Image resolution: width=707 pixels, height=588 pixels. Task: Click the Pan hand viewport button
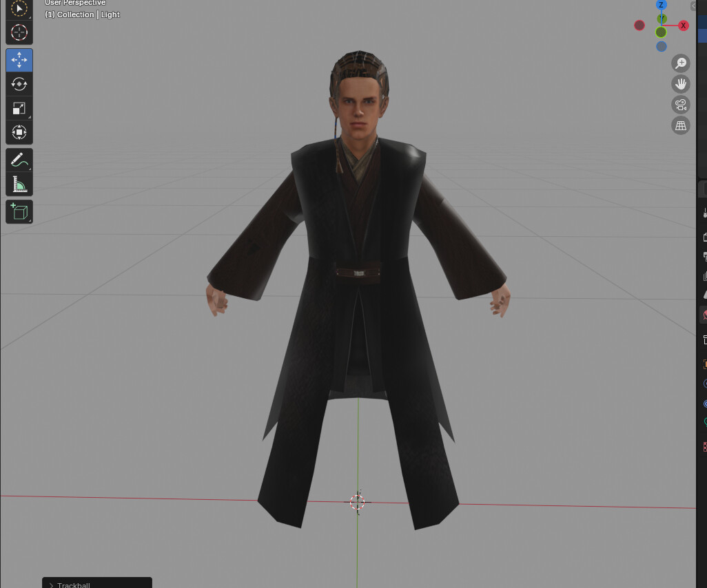coord(681,84)
